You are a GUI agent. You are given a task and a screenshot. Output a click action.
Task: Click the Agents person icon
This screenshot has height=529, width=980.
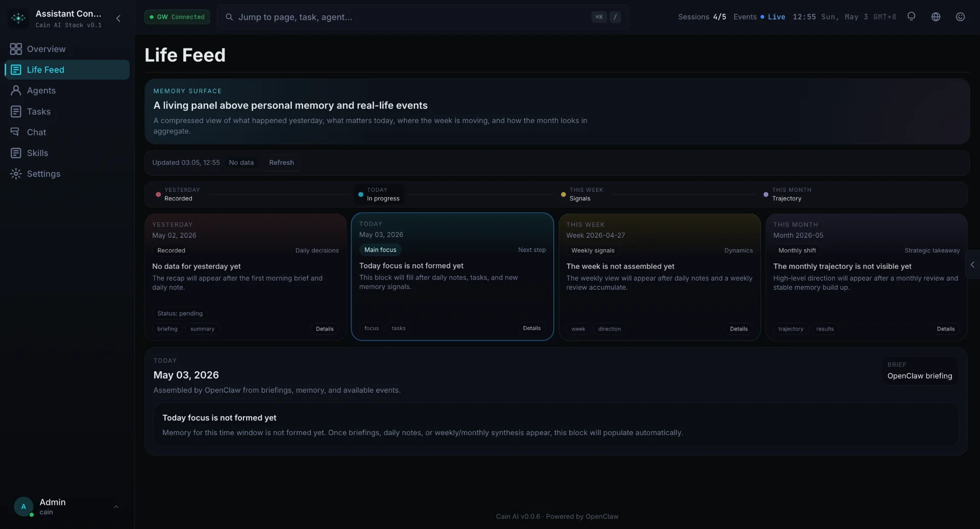tap(16, 91)
